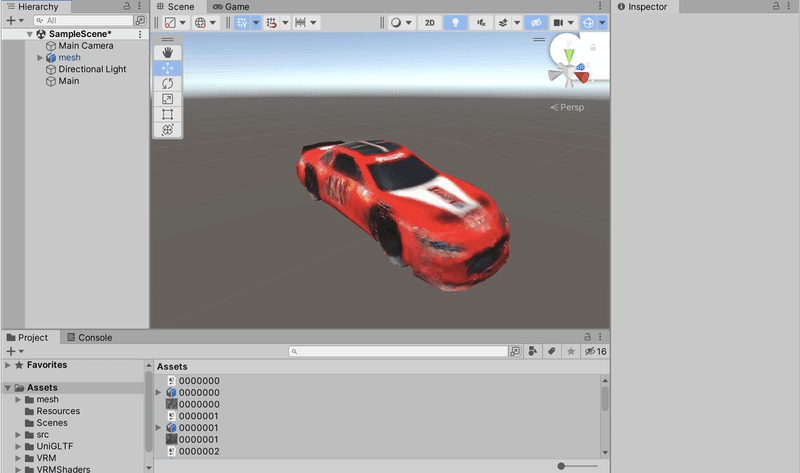This screenshot has width=800, height=473.
Task: Click the red X axis gizmo cone
Action: (582, 77)
